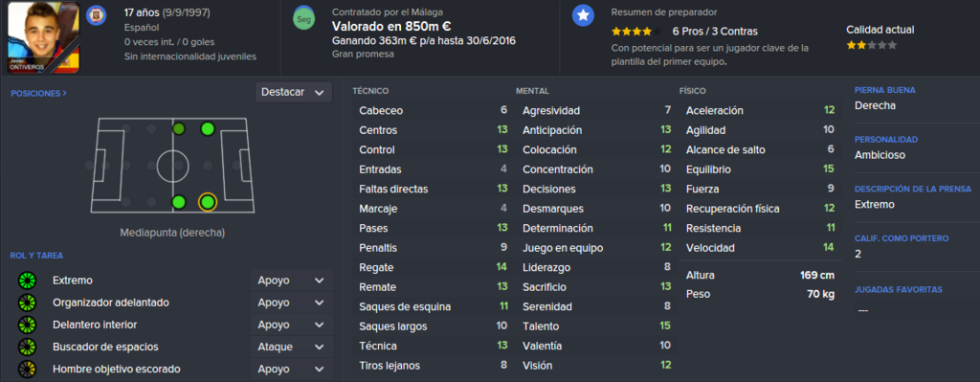Click the Extremo role suitability icon

click(28, 281)
